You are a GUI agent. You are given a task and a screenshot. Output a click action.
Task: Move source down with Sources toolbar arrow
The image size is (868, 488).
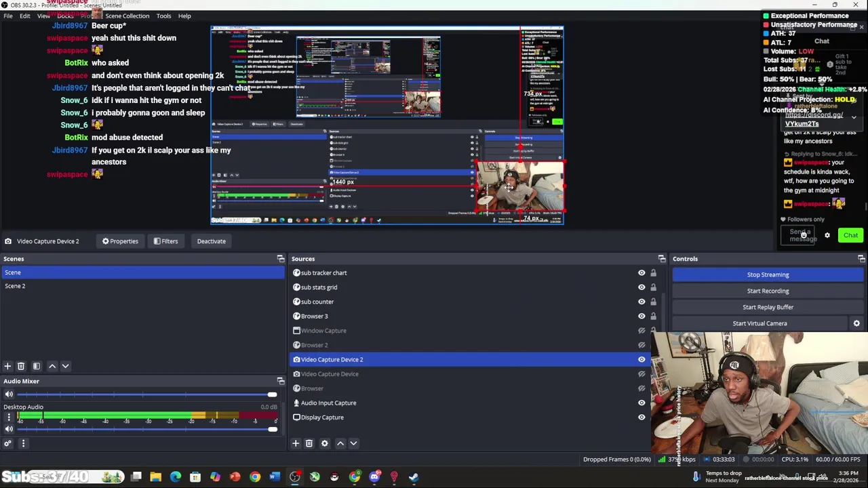(x=353, y=443)
